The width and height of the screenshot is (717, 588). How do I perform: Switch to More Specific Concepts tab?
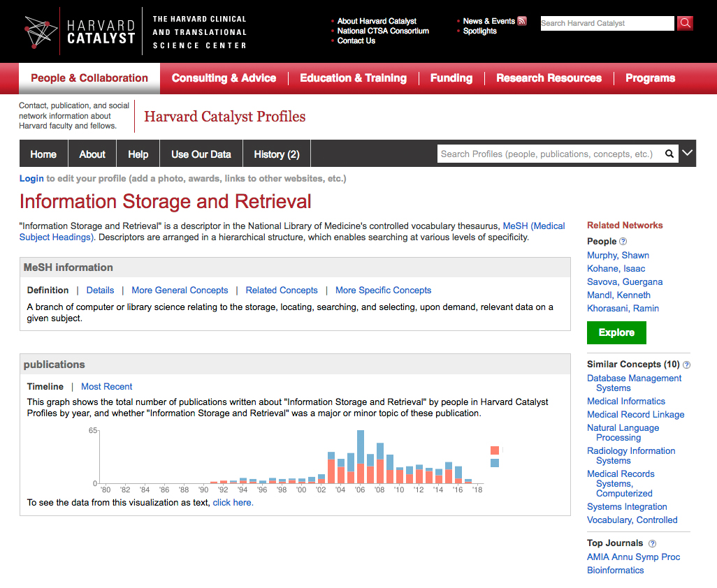383,290
